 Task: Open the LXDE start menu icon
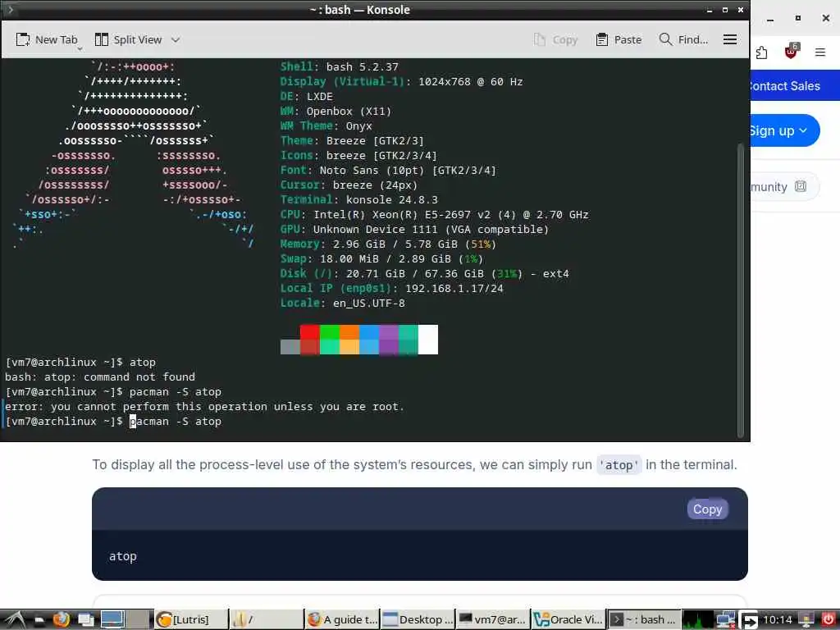coord(15,620)
